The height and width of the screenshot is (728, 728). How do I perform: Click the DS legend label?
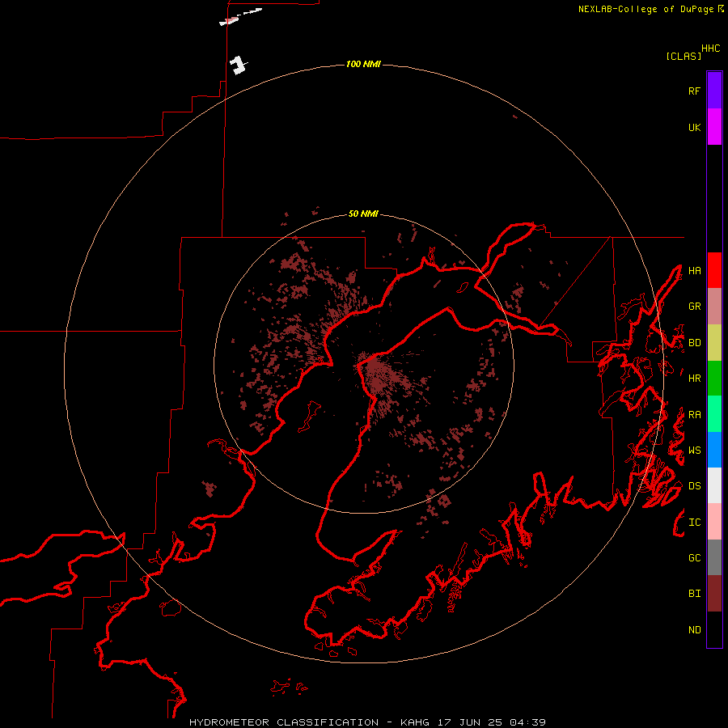coord(694,486)
